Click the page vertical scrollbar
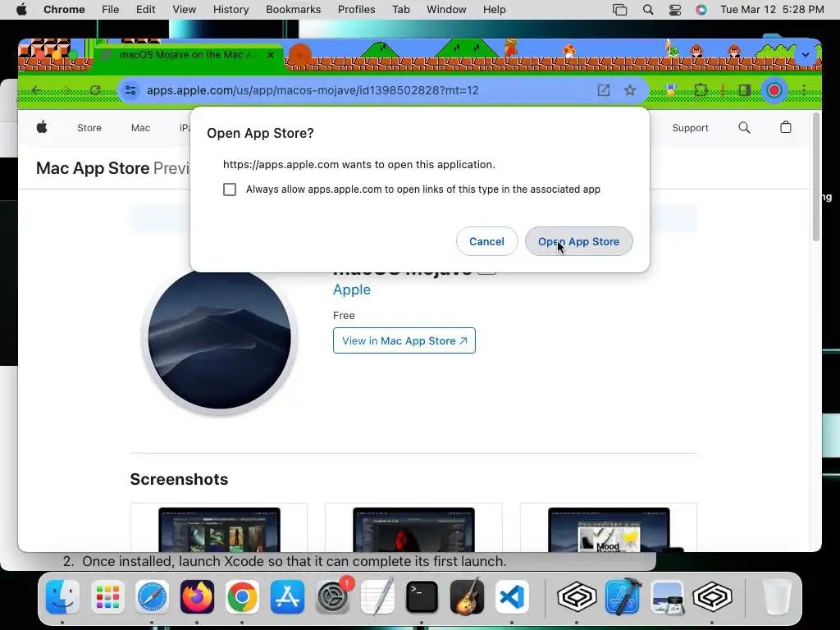The image size is (840, 630). tap(816, 177)
